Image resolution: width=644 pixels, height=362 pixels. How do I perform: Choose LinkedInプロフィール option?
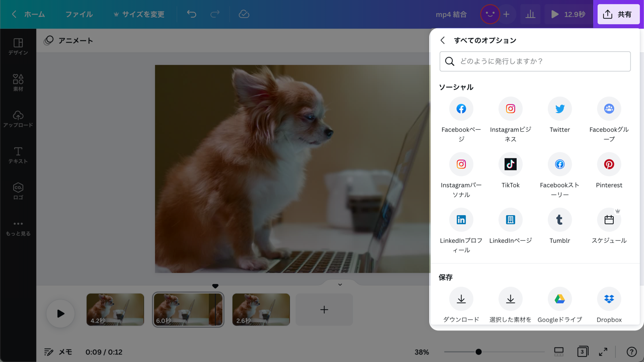461,220
